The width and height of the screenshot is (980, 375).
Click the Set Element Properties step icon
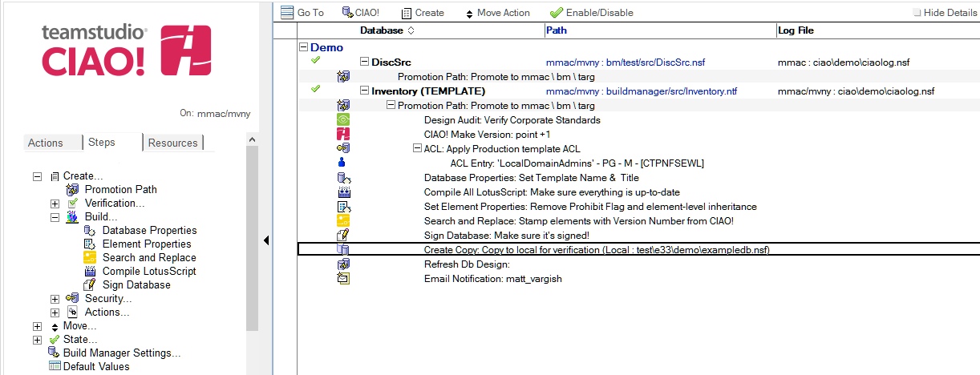click(343, 207)
